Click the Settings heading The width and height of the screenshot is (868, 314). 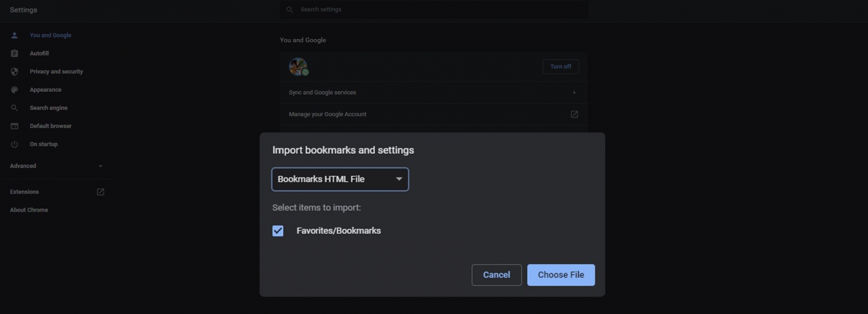23,10
